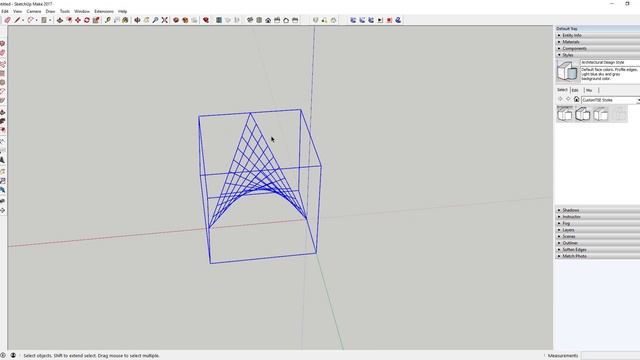Viewport: 640px width, 360px height.
Task: Select the Text label tool
Action: pyautogui.click(x=116, y=20)
